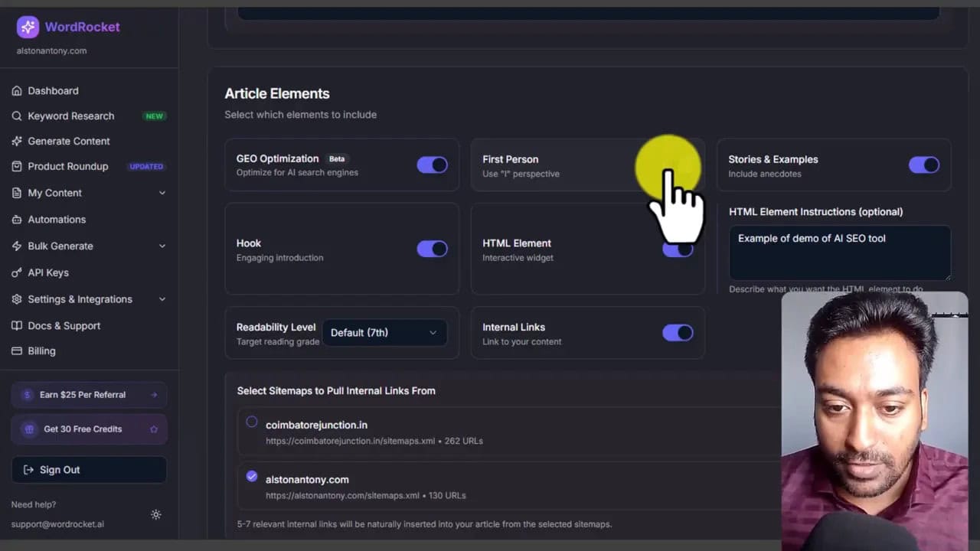
Task: Expand the My Content menu
Action: click(54, 193)
